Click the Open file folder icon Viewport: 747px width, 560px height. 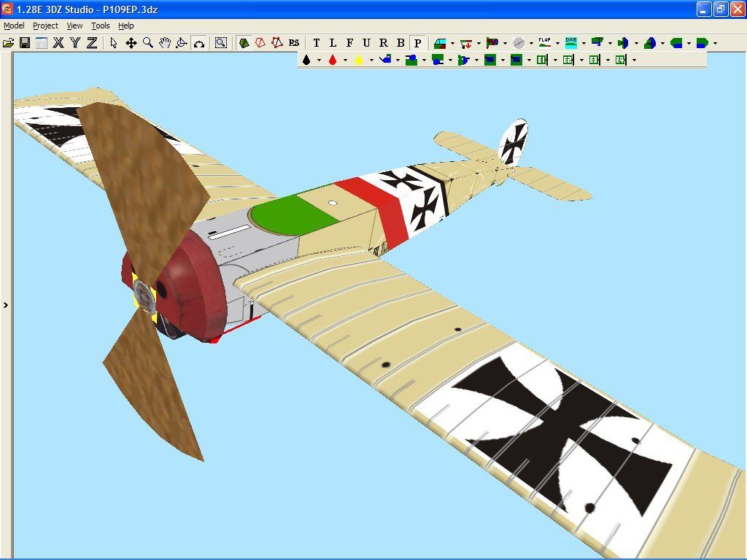[8, 43]
